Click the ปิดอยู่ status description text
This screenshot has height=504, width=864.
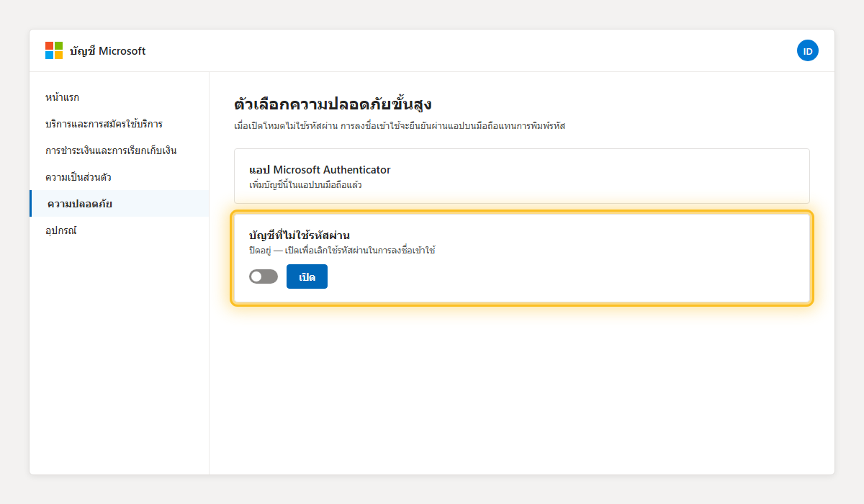pyautogui.click(x=342, y=251)
